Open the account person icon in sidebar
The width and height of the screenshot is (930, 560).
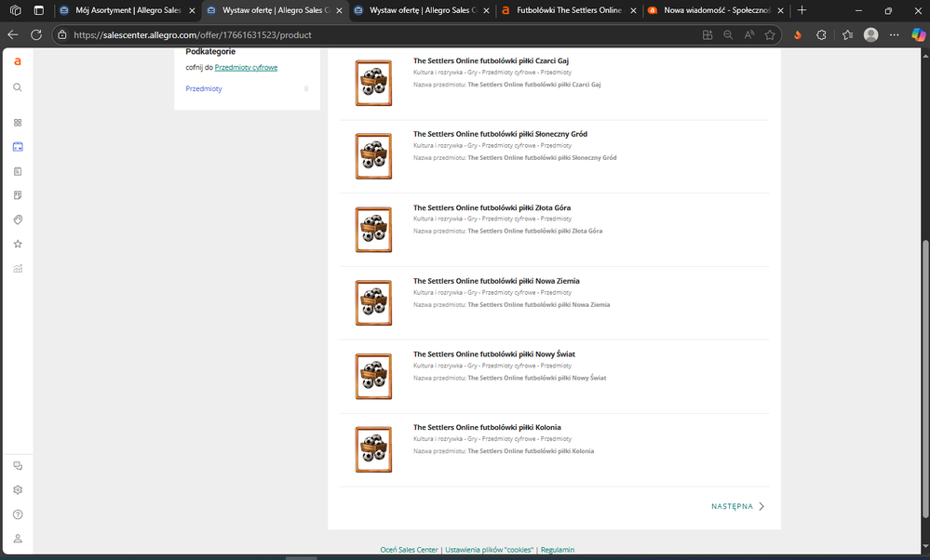tap(18, 539)
